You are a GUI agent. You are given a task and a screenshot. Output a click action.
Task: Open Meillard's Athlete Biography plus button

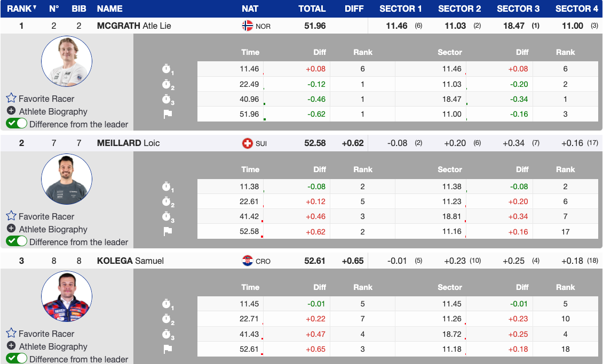11,229
